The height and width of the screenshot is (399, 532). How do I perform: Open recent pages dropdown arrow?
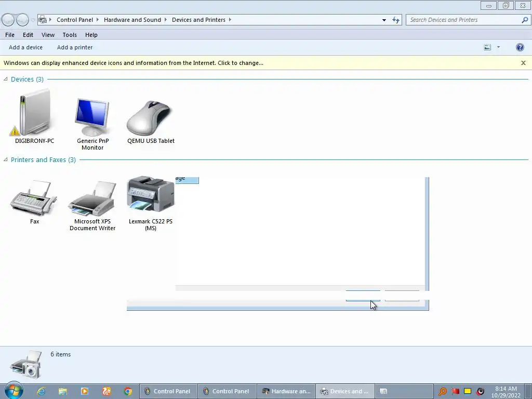click(x=33, y=20)
